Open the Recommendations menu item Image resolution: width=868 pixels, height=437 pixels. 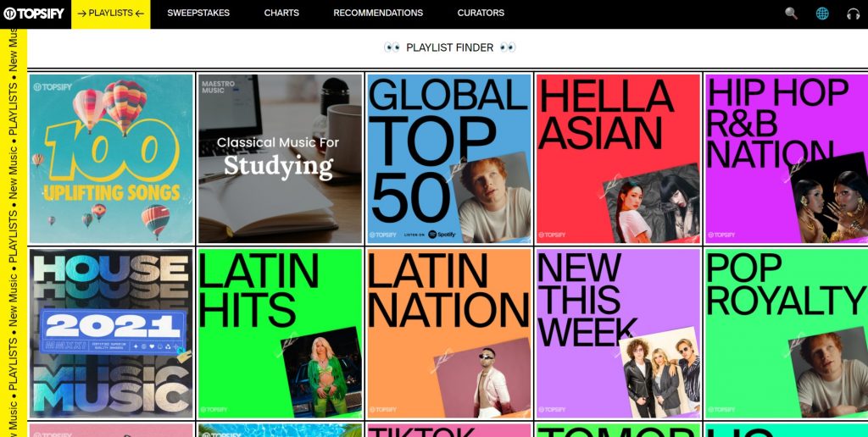(378, 13)
